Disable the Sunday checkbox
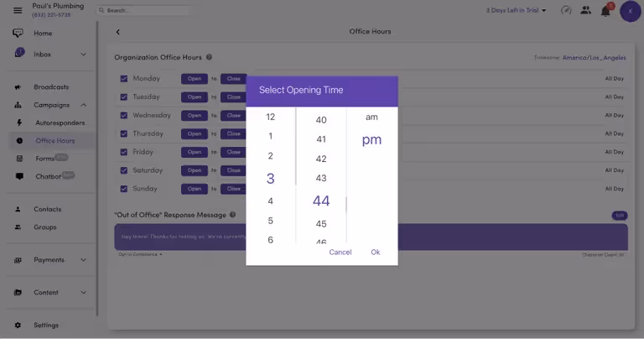Screen dimensions: 644x339 click(123, 188)
